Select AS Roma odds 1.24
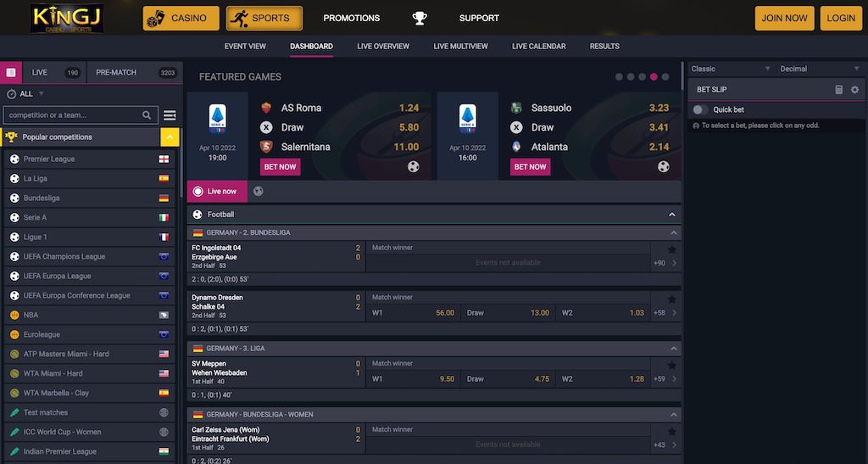Viewport: 868px width, 464px height. (x=409, y=108)
